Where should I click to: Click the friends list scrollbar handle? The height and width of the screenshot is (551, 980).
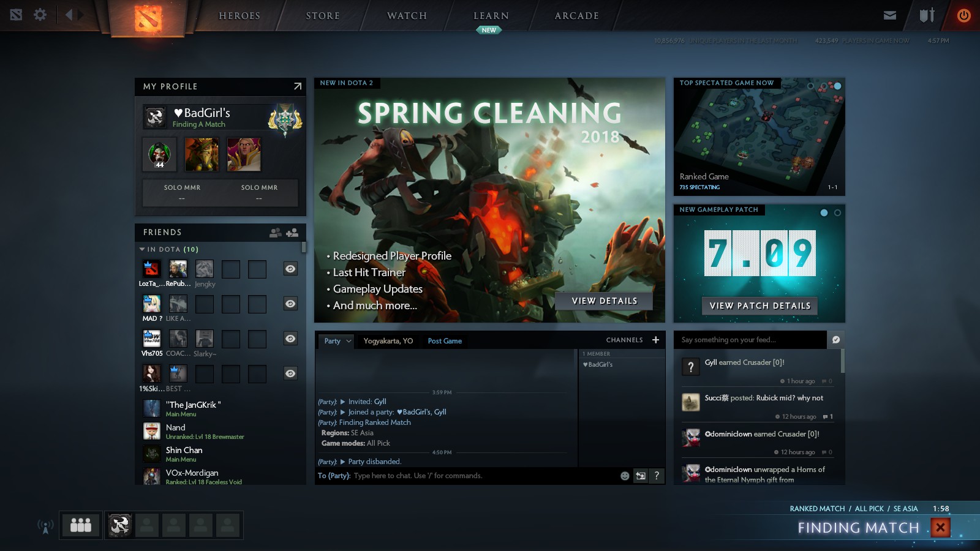pyautogui.click(x=304, y=247)
